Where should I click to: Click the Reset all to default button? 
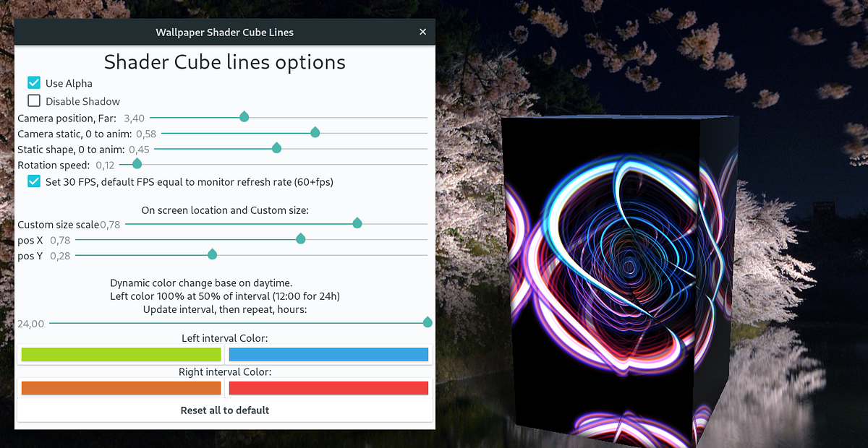(x=224, y=409)
